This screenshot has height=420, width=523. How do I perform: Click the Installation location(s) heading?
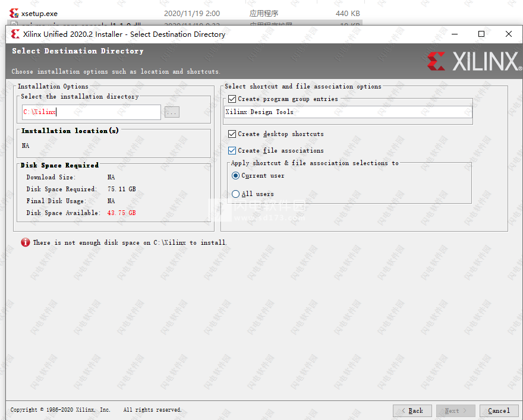tap(70, 131)
